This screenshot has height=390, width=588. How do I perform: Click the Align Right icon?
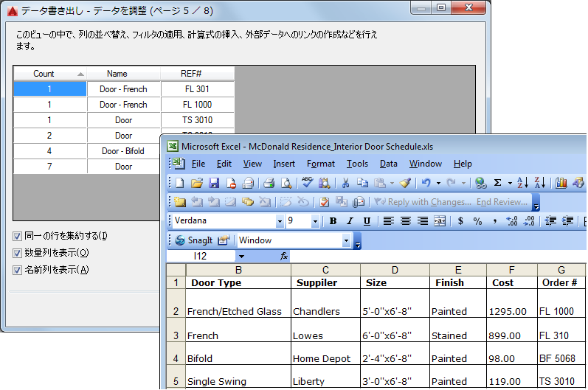[423, 221]
